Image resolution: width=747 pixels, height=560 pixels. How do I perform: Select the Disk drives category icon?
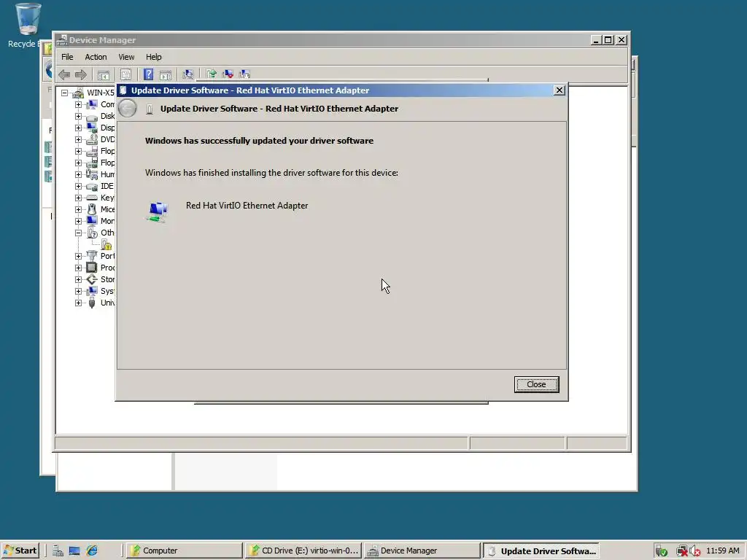(92, 117)
